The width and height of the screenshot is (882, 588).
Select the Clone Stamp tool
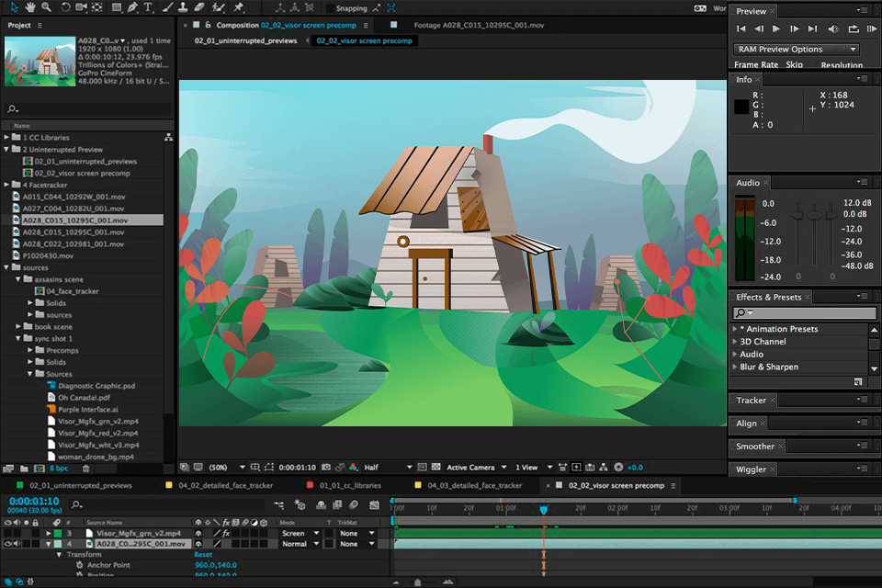click(x=185, y=7)
